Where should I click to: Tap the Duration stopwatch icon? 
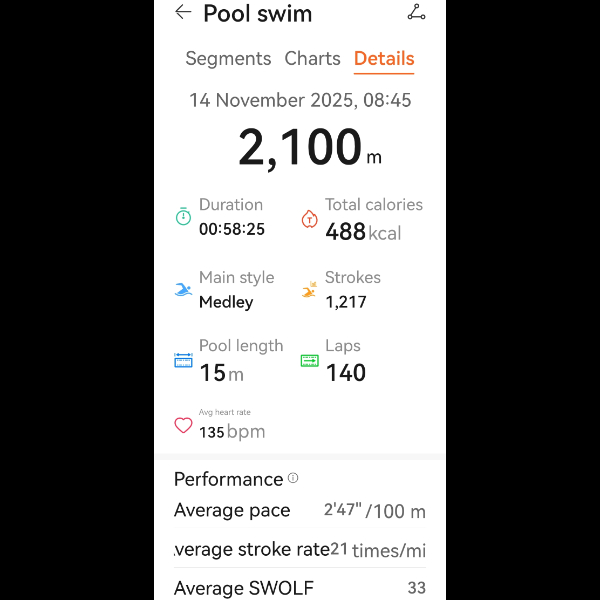click(x=183, y=217)
